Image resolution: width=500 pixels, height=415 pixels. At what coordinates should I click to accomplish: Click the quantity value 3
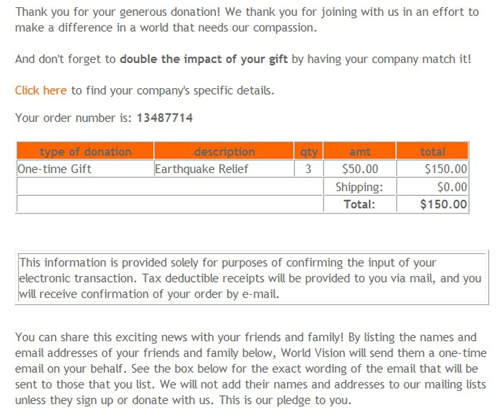(x=309, y=169)
